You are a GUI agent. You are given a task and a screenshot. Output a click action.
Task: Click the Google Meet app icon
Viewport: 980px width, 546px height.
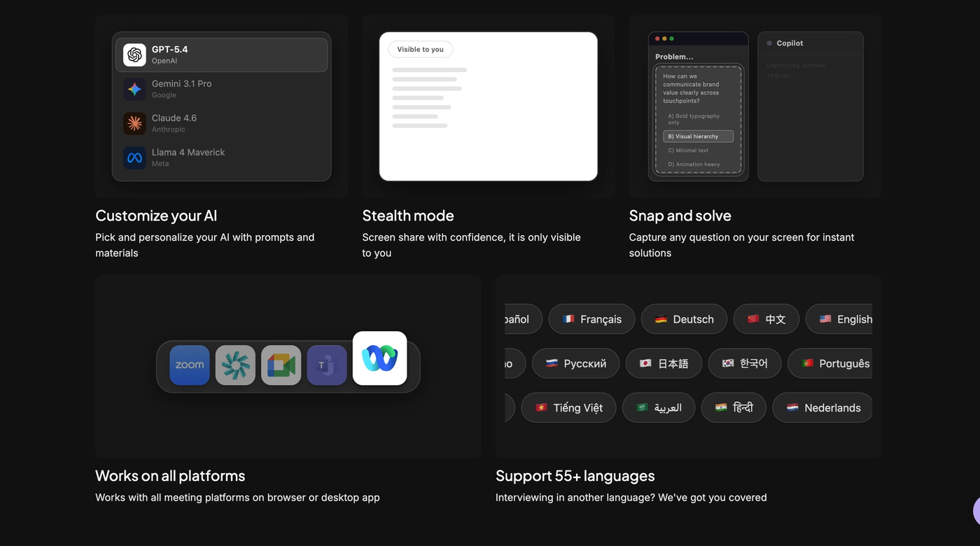(x=281, y=365)
